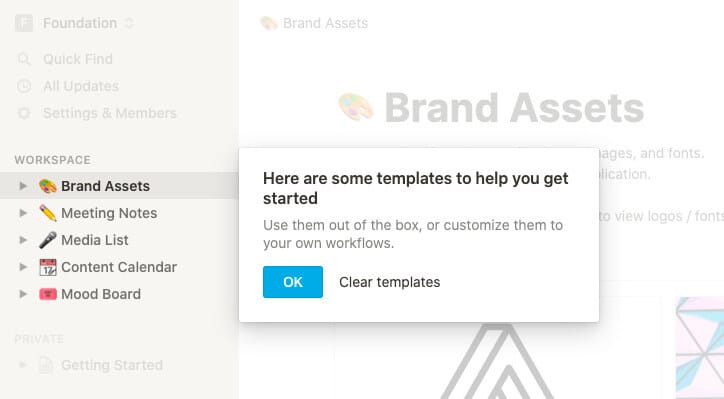Click the Brand Assets palette icon in sidebar
This screenshot has width=724, height=399.
[x=48, y=186]
